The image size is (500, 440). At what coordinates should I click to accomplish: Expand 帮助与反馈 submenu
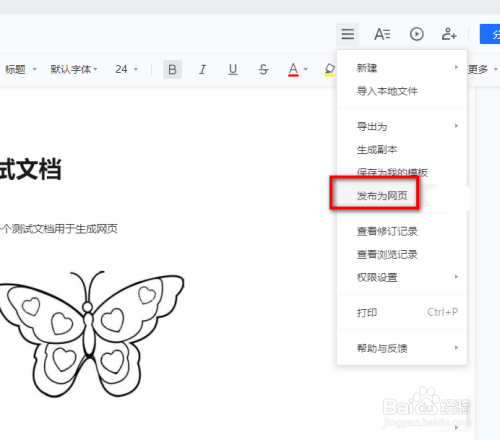(402, 348)
